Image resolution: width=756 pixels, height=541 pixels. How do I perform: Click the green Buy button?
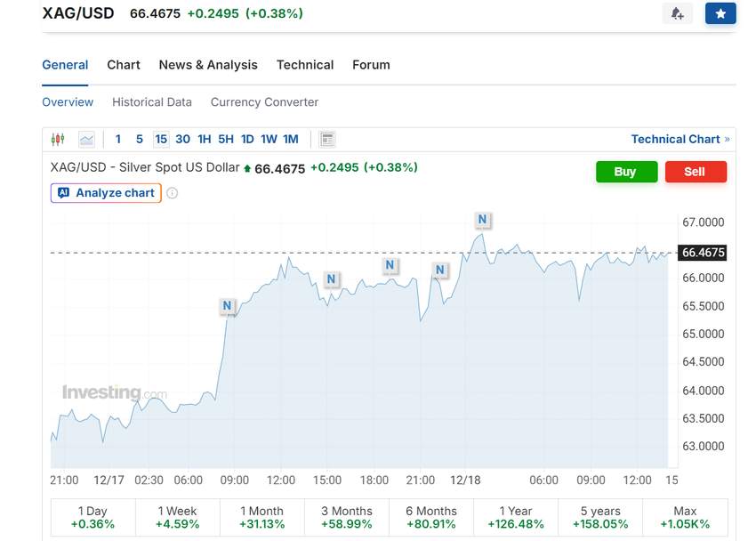(x=626, y=172)
